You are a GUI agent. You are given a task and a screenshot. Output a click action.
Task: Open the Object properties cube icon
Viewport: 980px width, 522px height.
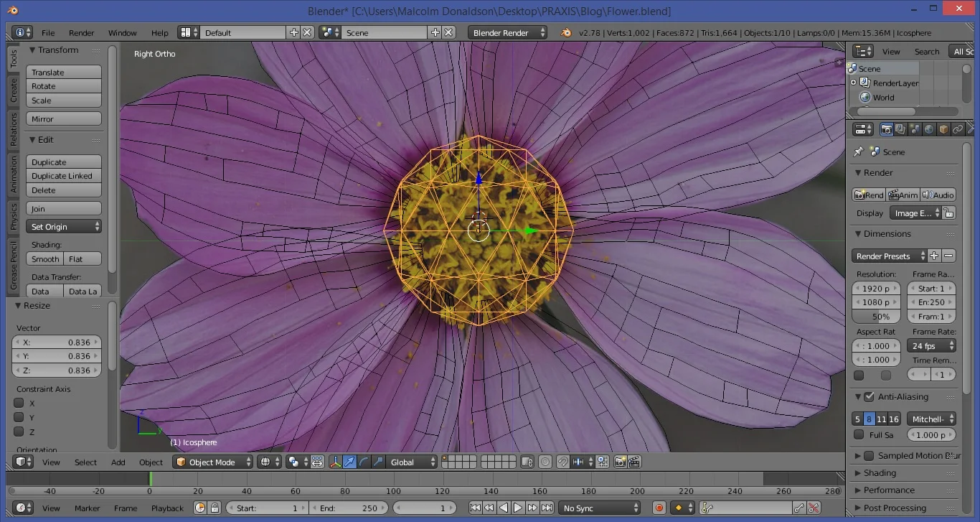(x=943, y=129)
